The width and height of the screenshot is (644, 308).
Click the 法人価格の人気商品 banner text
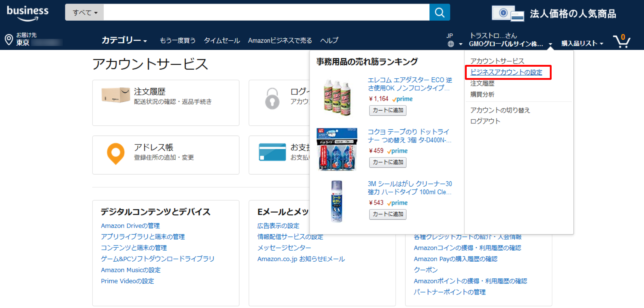573,14
